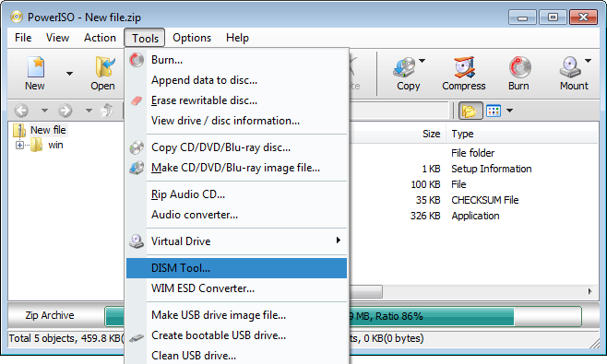Click the view mode icon
The image size is (607, 364).
click(x=494, y=111)
